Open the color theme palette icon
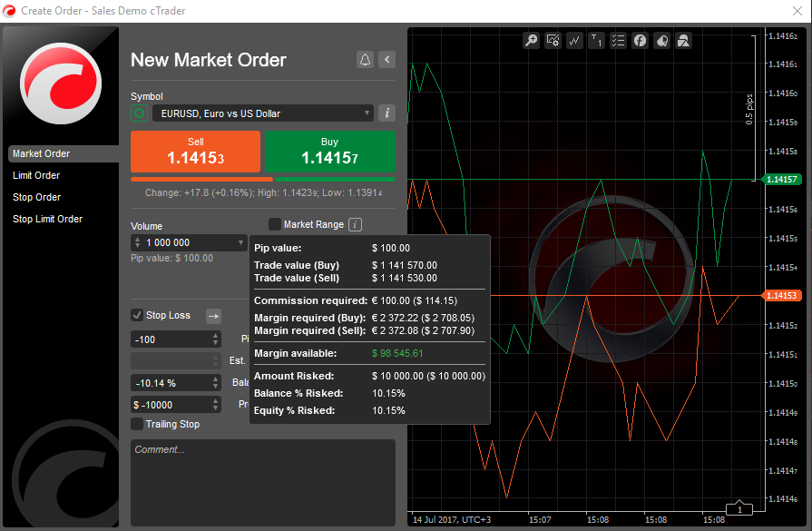 [x=661, y=41]
